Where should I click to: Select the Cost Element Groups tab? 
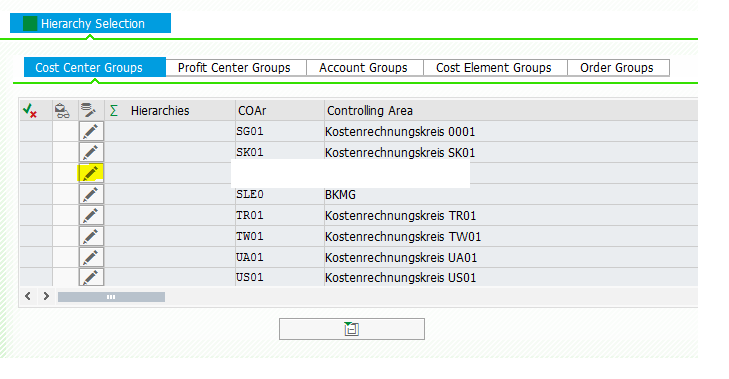click(x=494, y=67)
